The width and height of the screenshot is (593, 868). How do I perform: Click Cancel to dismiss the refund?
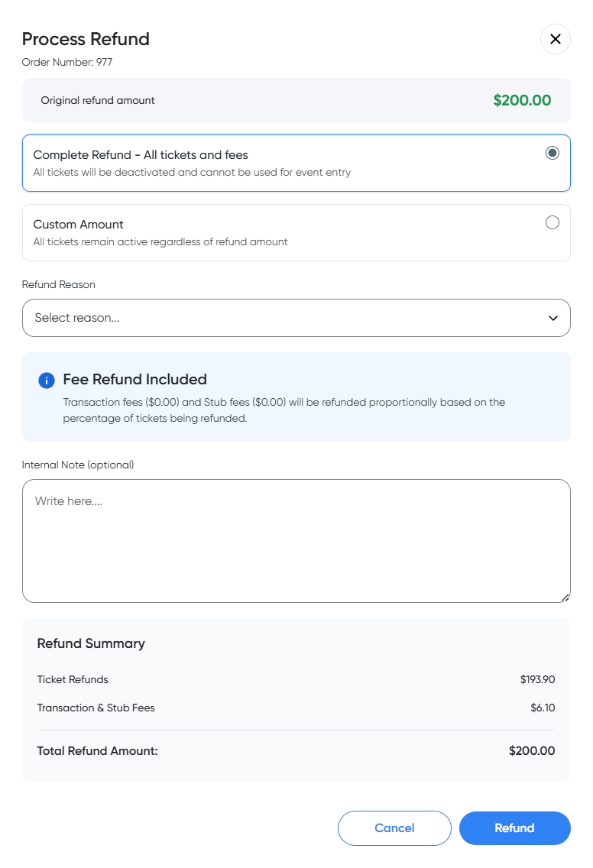coord(394,828)
